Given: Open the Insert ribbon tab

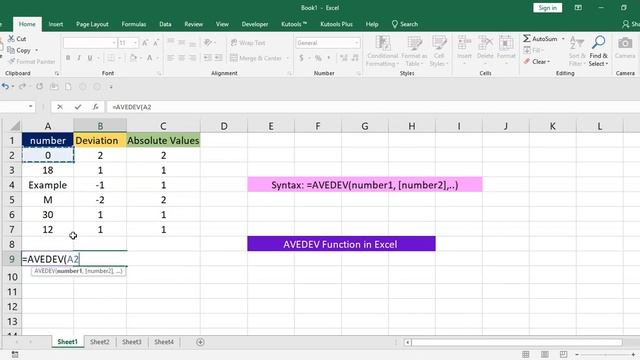Looking at the screenshot, I should click(56, 24).
